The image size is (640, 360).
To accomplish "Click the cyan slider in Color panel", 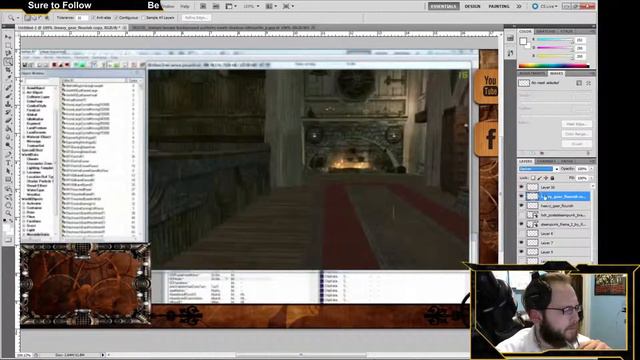I will [x=554, y=40].
